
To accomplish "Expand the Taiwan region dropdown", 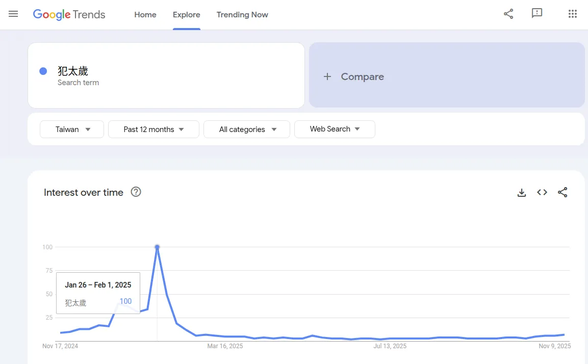I will pyautogui.click(x=72, y=129).
